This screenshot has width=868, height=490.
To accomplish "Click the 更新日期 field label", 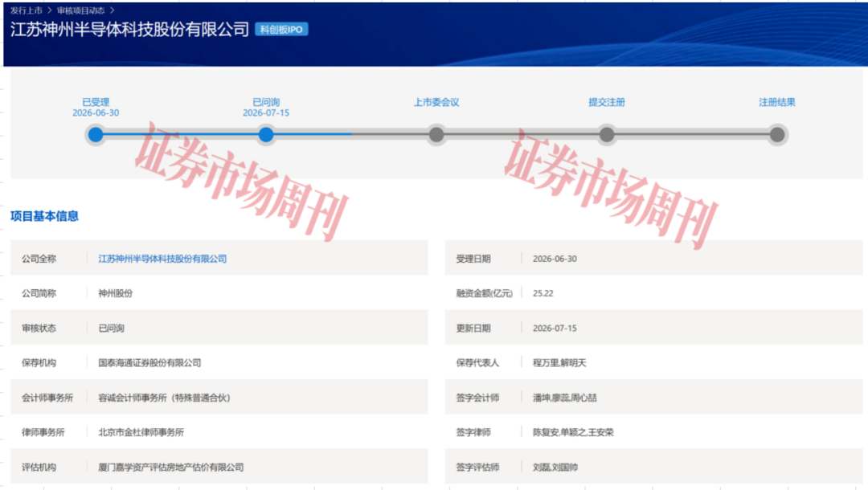I will point(473,329).
